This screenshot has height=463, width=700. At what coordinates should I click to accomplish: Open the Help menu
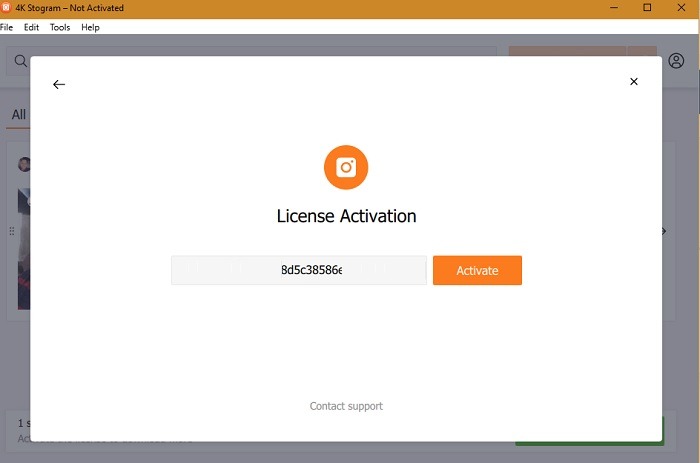(90, 27)
